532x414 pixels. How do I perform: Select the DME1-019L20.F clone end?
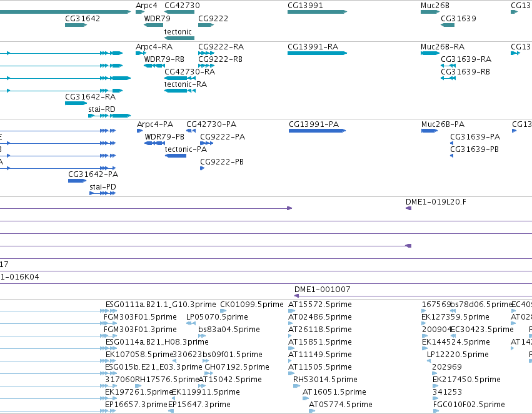(408, 209)
